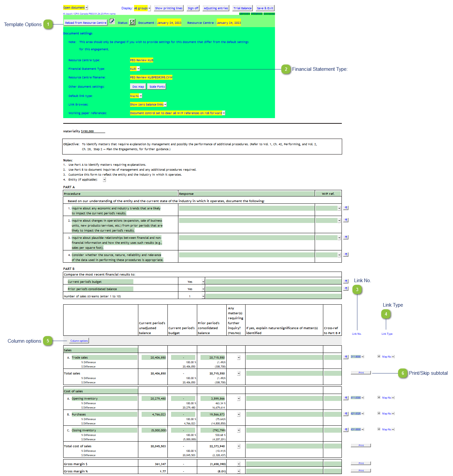Image resolution: width=453 pixels, height=476 pixels.
Task: Open Map No link type dropdown for Trade sales
Action: pyautogui.click(x=393, y=357)
